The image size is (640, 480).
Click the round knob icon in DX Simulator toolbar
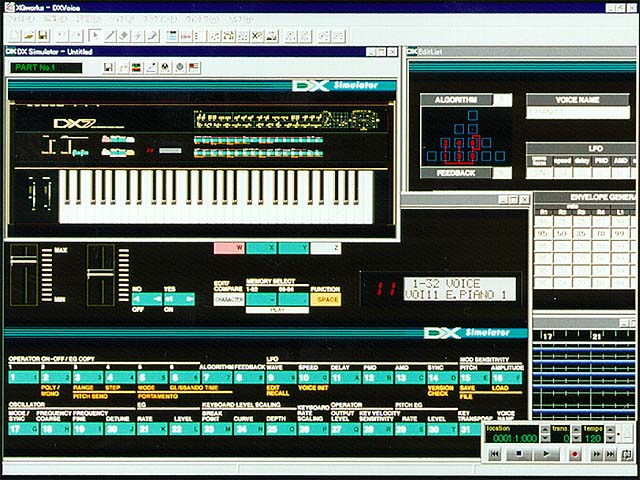pyautogui.click(x=180, y=67)
